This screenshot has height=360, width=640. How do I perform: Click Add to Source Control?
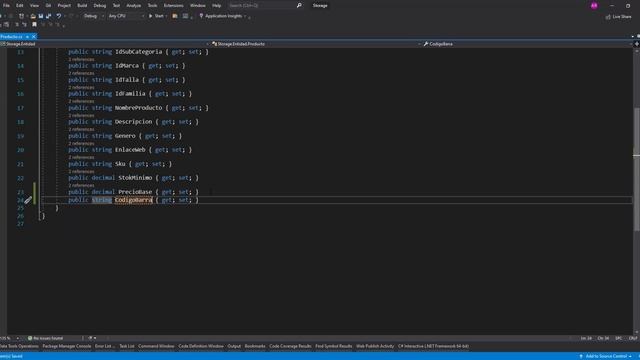point(606,356)
